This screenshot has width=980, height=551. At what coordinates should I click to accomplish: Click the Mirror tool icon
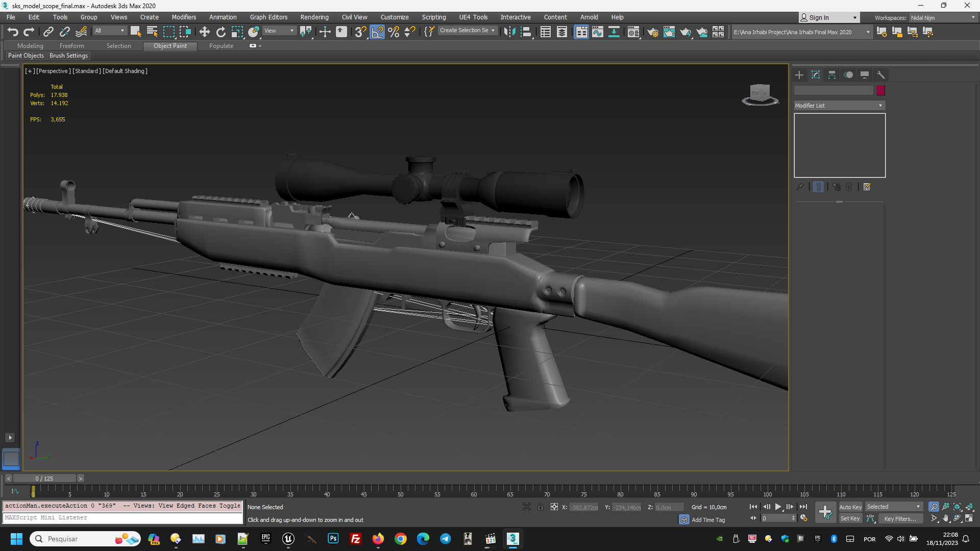tap(509, 32)
